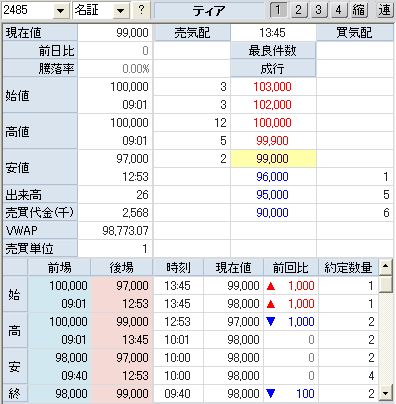Click the 売気配 column header
396x404 pixels.
(192, 33)
